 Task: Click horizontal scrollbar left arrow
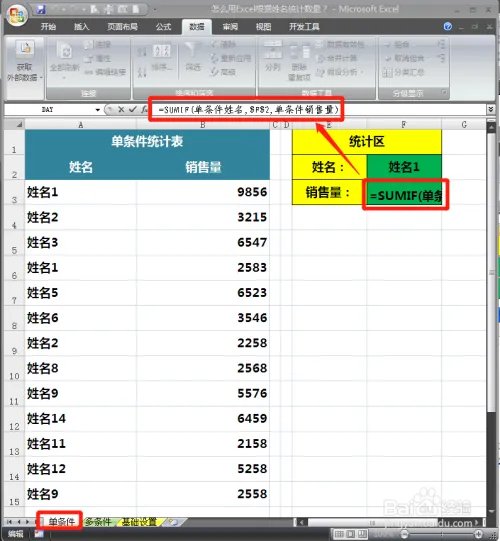[301, 522]
